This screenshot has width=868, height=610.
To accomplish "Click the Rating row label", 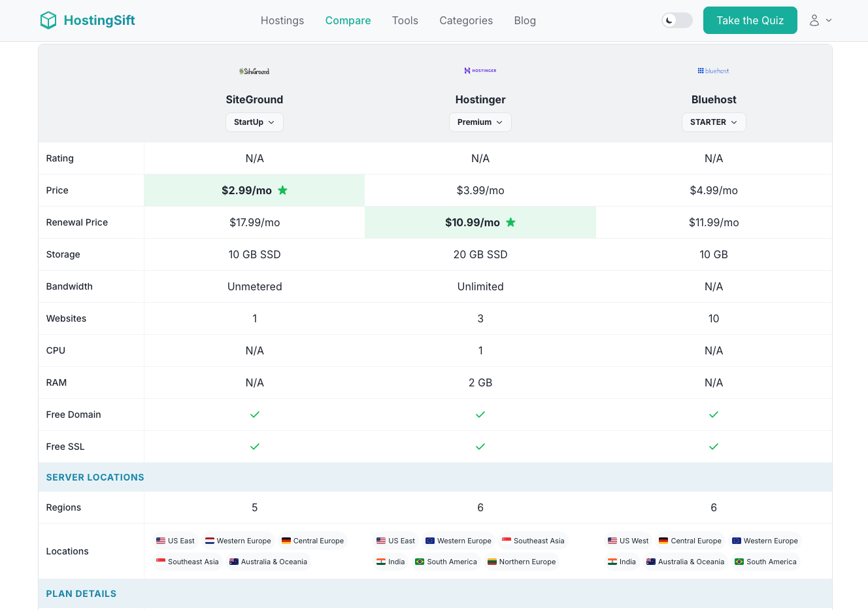I will pos(59,158).
